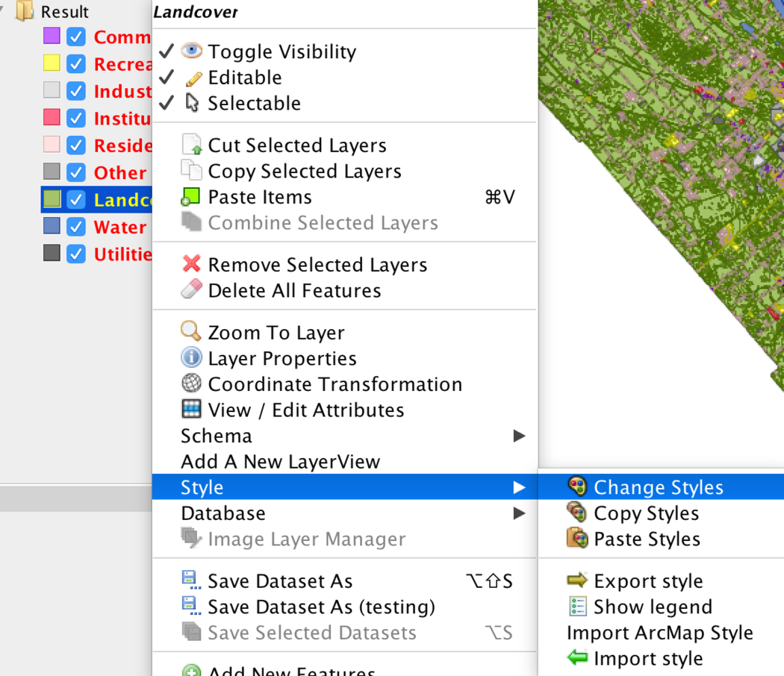
Task: Click Show legend
Action: (653, 606)
